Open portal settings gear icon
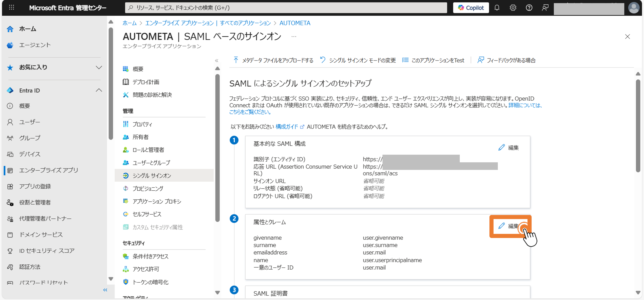This screenshot has width=644, height=300. [x=513, y=8]
